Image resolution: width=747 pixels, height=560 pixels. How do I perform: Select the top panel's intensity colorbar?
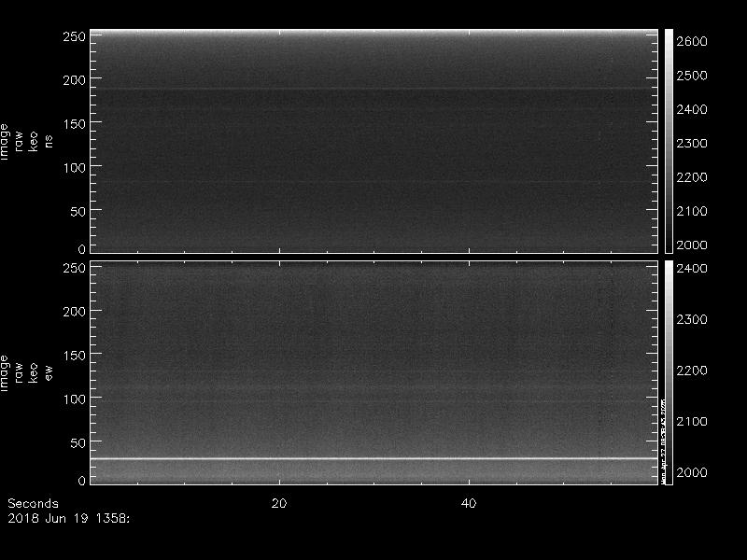pos(669,141)
